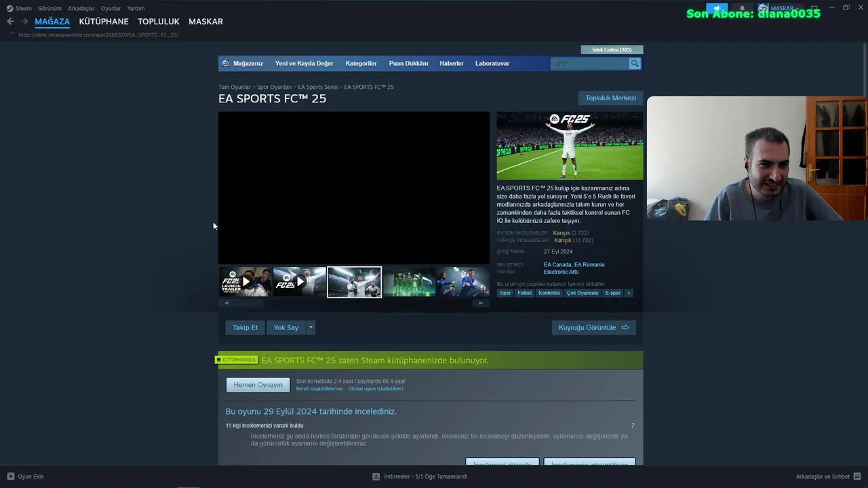Screen dimensions: 868x488
Task: Open Kendi istatistikleriniz link
Action: [319, 389]
